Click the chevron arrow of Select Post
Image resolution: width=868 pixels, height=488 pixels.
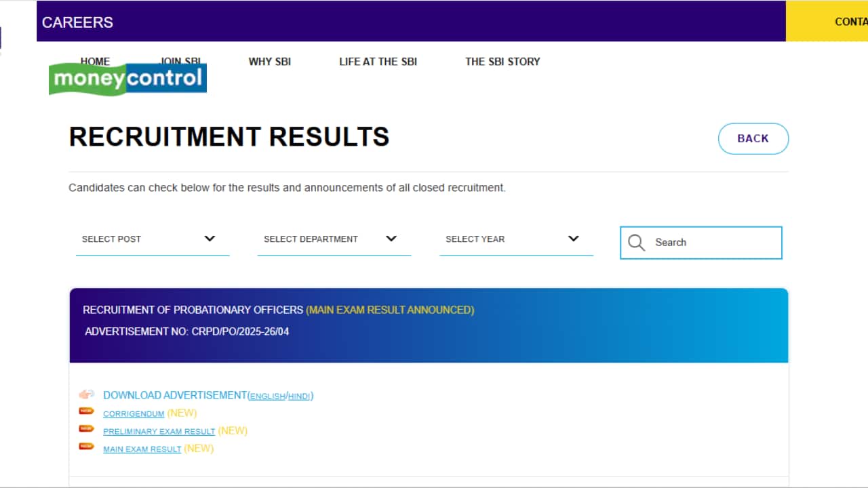210,239
